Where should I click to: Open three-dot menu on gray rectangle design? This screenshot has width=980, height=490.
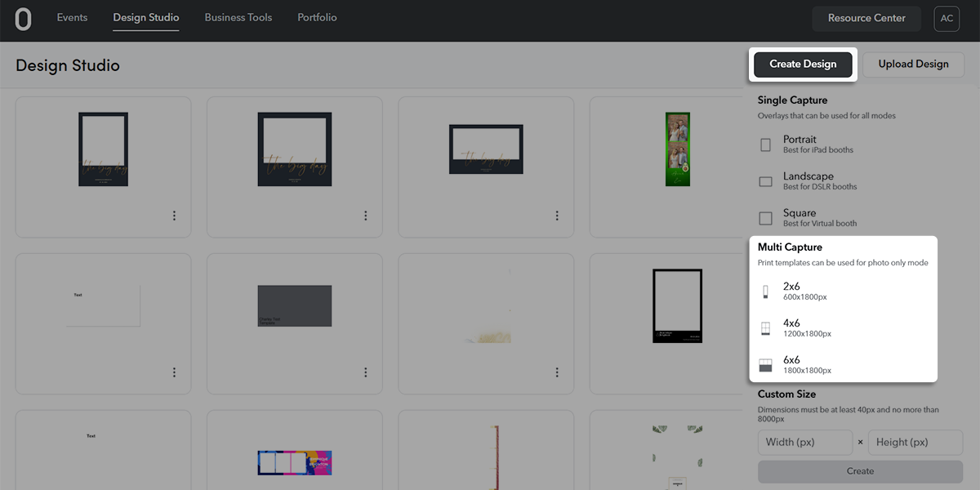click(365, 372)
